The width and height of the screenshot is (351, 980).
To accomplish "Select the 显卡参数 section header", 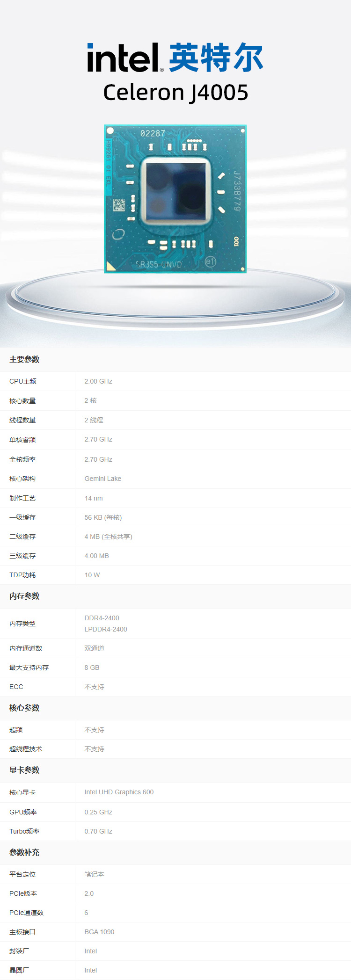I will (x=24, y=770).
